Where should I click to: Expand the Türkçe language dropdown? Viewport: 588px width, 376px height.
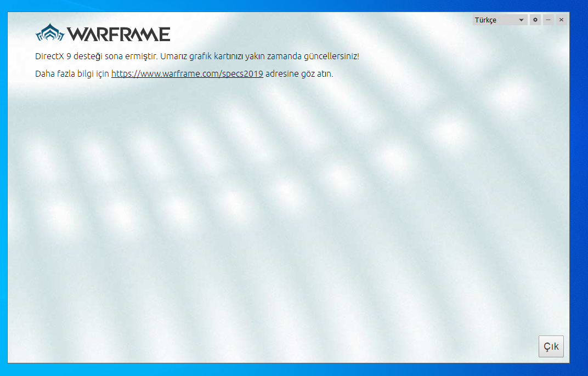500,20
